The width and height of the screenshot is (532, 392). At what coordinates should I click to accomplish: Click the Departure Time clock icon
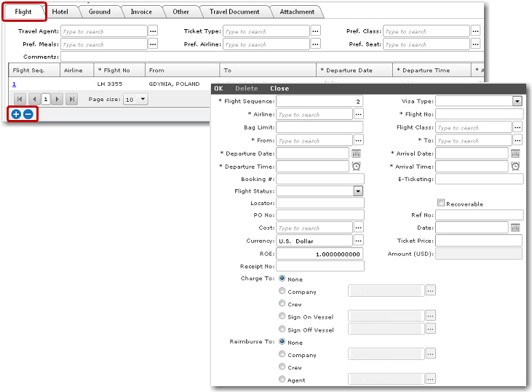tap(356, 167)
